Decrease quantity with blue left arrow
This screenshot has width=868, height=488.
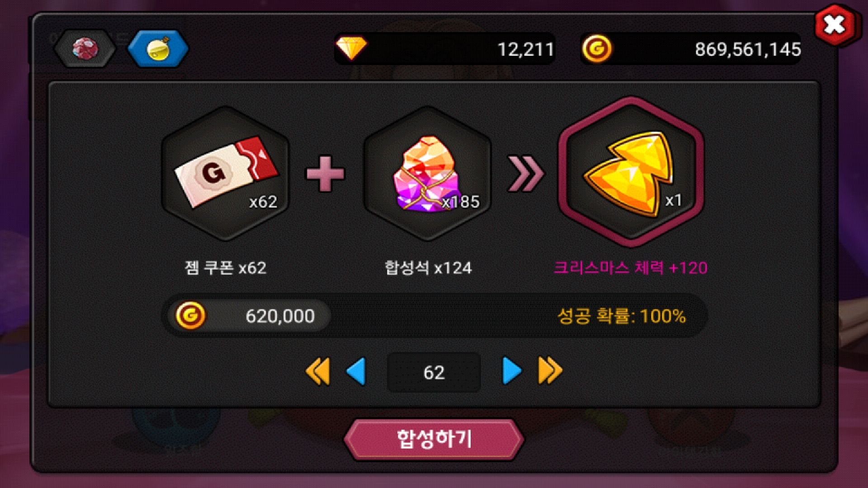pos(356,371)
